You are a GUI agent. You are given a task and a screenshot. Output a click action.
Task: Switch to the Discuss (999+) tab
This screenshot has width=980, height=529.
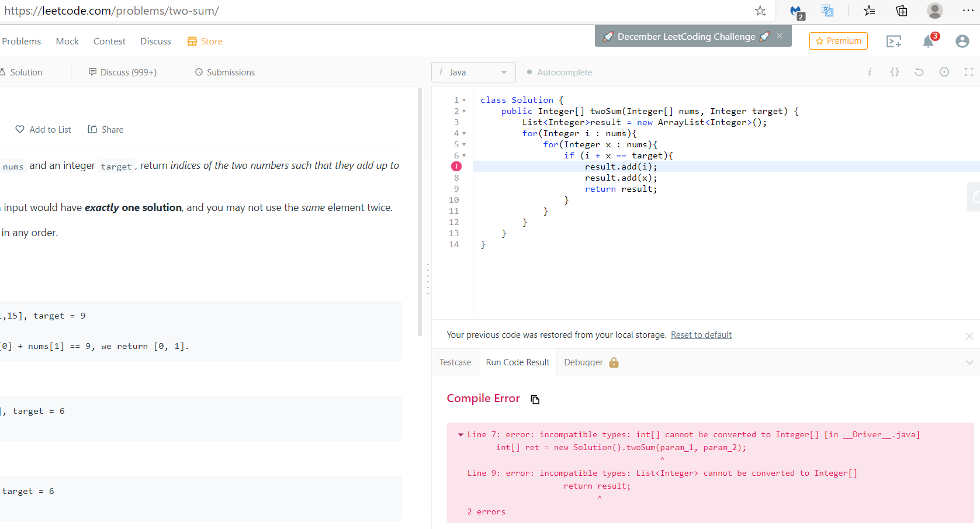[x=123, y=72]
